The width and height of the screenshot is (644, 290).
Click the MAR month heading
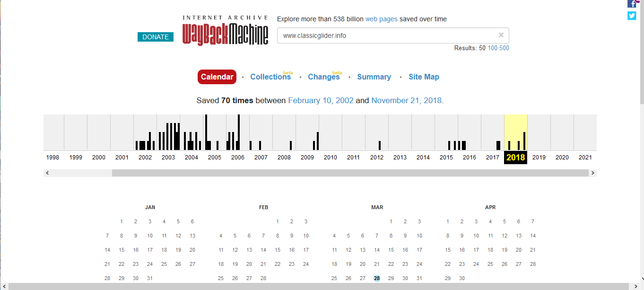point(377,208)
